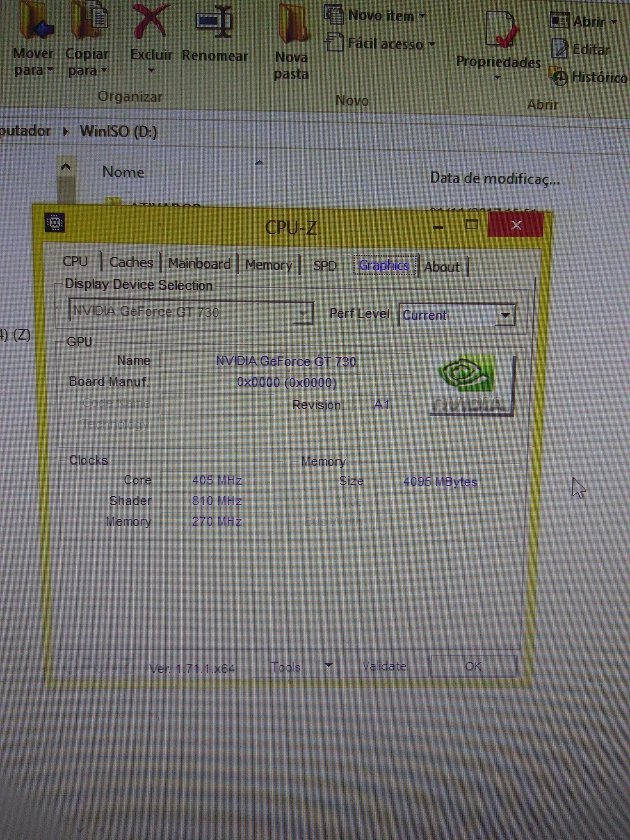
Task: Click the Memory Size 4095 MBytes value
Action: [441, 482]
